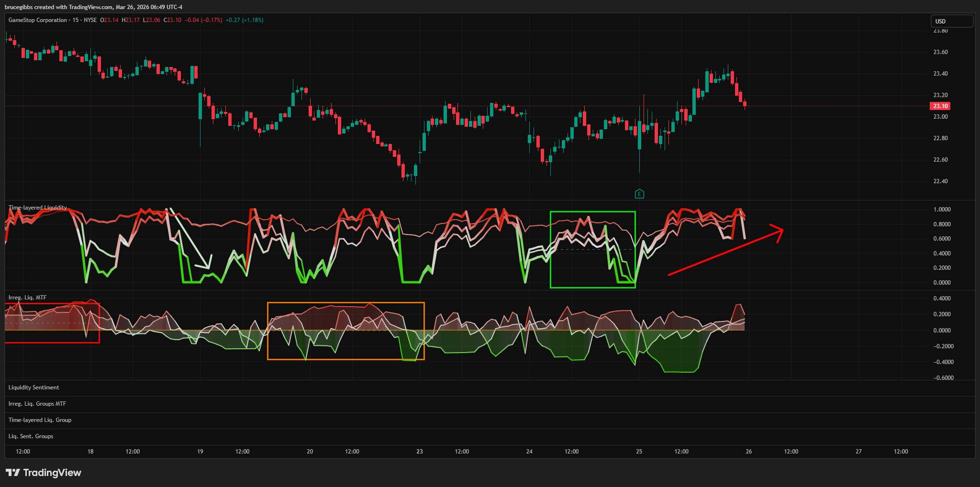Click the GameStop Corporation symbol title
This screenshot has height=487, width=980.
click(x=38, y=20)
